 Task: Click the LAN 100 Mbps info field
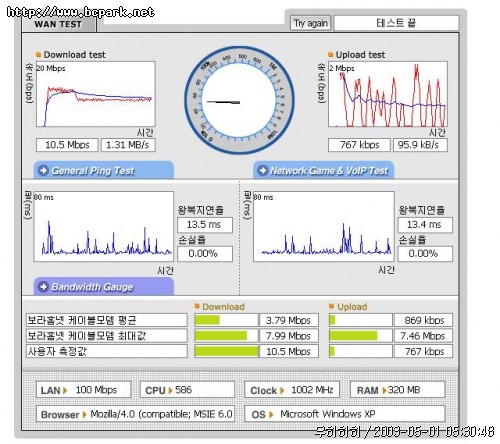click(83, 390)
